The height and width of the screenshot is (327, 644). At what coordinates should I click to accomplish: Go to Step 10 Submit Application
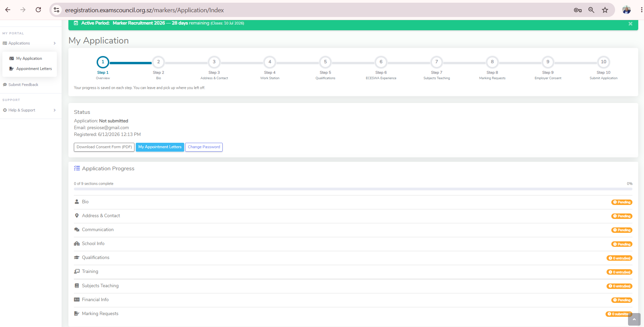pos(603,62)
